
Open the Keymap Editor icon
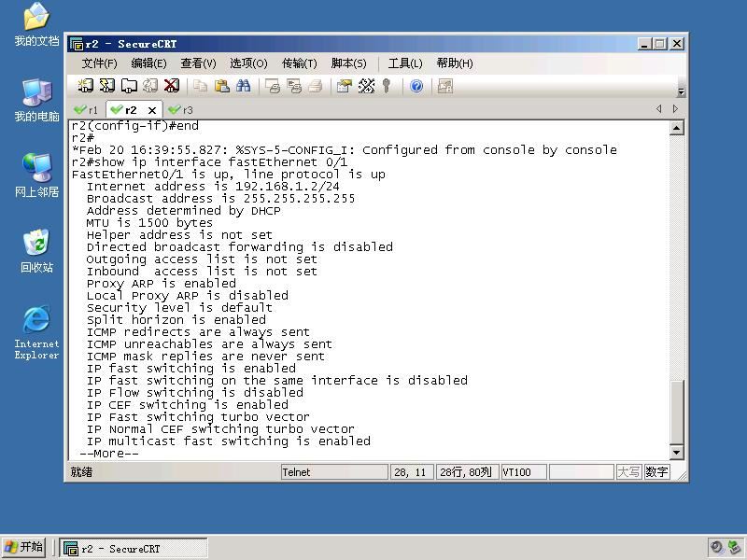tap(366, 86)
